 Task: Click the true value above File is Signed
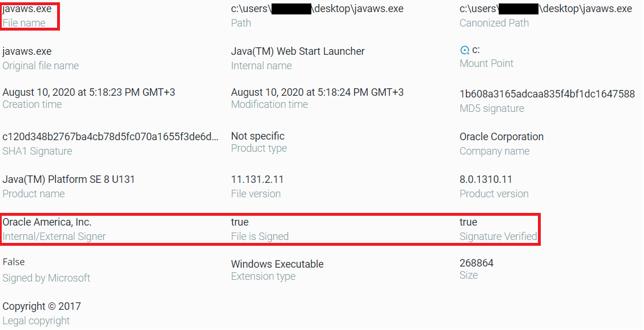tap(240, 222)
